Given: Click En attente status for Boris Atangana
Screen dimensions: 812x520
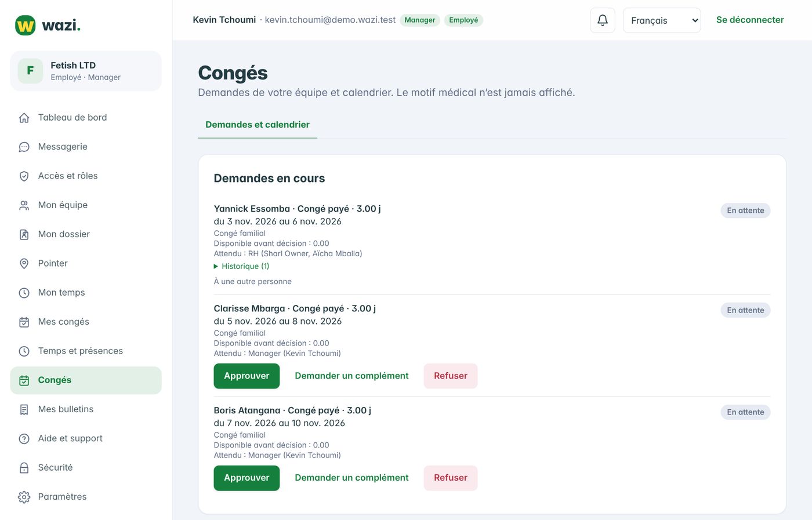Looking at the screenshot, I should (x=745, y=412).
